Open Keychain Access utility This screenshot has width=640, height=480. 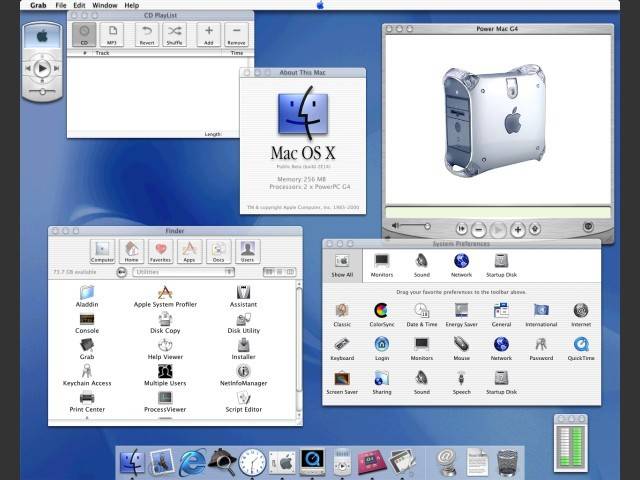point(87,372)
